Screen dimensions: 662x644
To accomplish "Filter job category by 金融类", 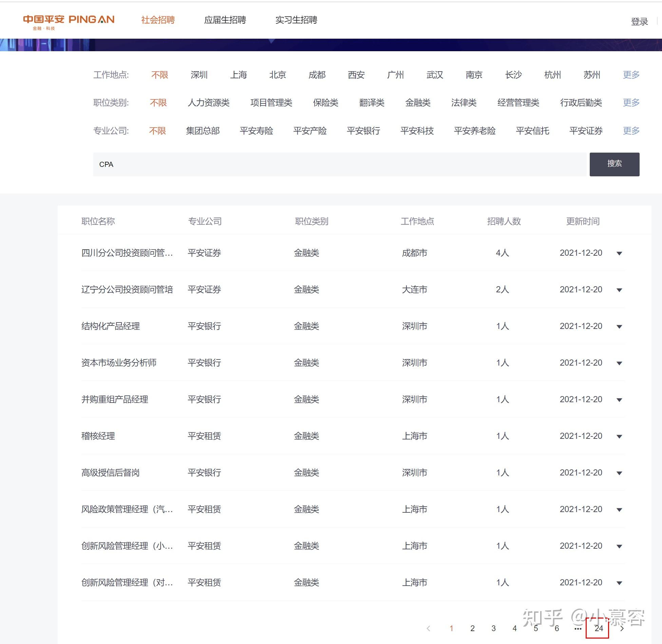I will (x=418, y=102).
